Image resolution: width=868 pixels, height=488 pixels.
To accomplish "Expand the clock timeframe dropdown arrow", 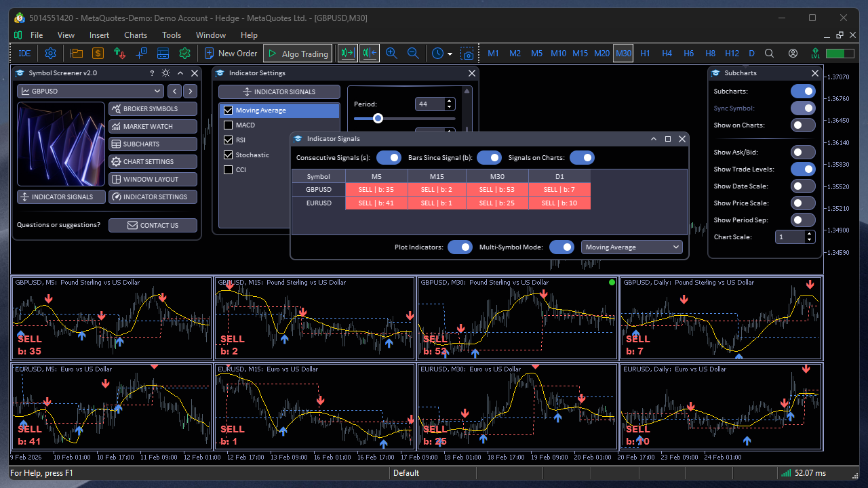I will pos(450,54).
